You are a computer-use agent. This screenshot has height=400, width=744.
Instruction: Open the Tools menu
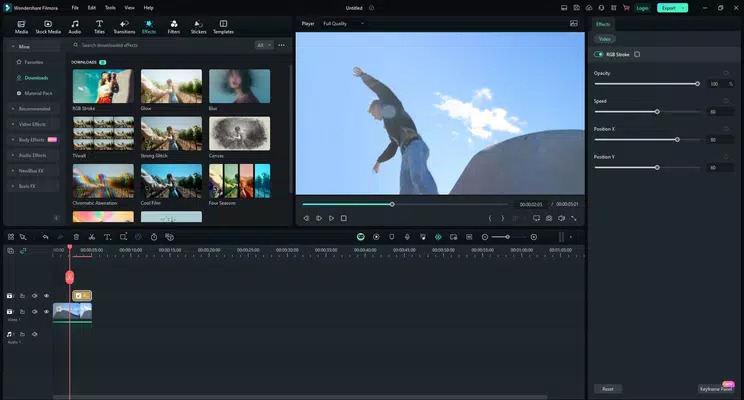point(110,7)
